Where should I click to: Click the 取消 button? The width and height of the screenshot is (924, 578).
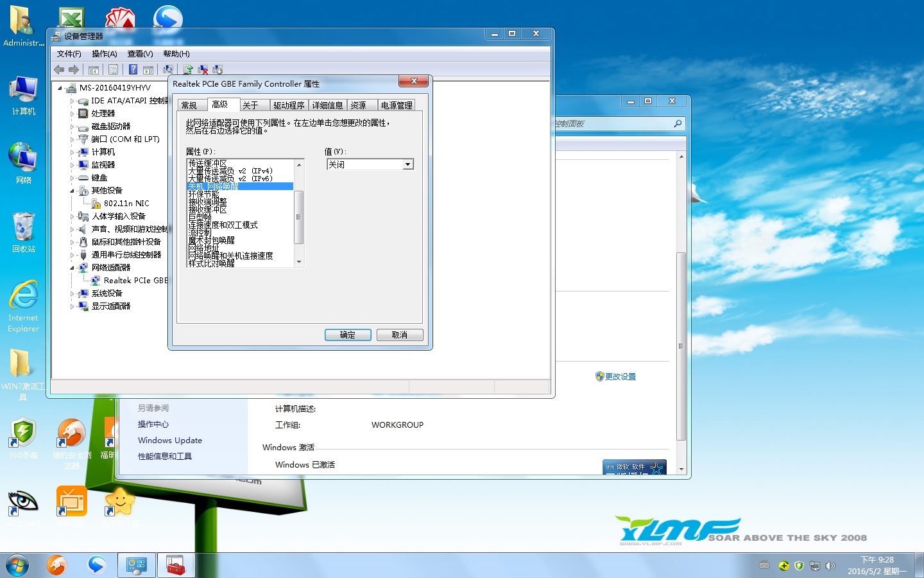(400, 335)
